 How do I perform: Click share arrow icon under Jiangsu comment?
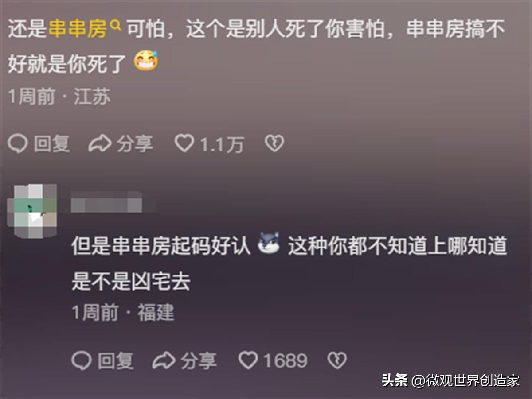(x=100, y=144)
